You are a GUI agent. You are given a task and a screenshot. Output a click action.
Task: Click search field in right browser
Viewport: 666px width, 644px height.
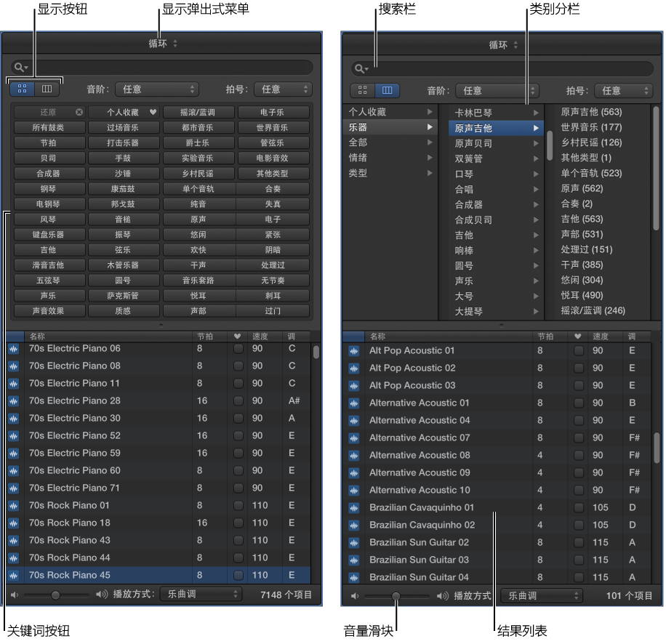tap(502, 69)
